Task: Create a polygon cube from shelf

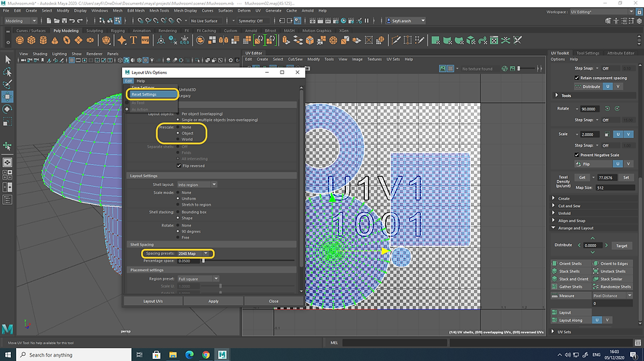Action: [32, 40]
